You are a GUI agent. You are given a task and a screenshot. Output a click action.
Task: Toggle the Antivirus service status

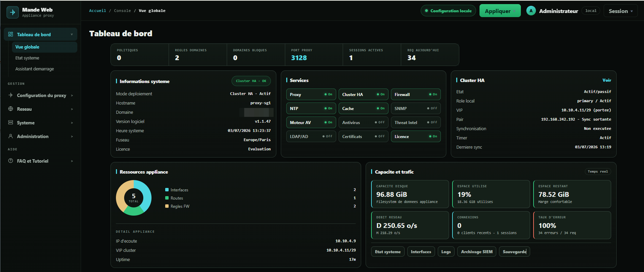tap(379, 123)
